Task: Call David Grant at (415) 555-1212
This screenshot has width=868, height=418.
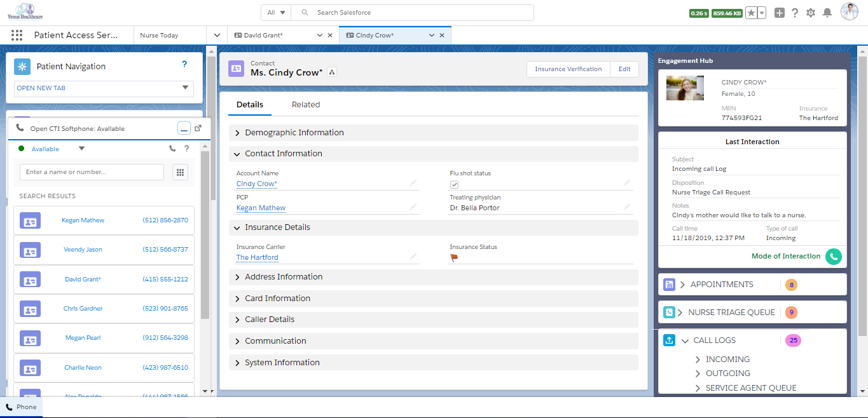Action: coord(165,279)
